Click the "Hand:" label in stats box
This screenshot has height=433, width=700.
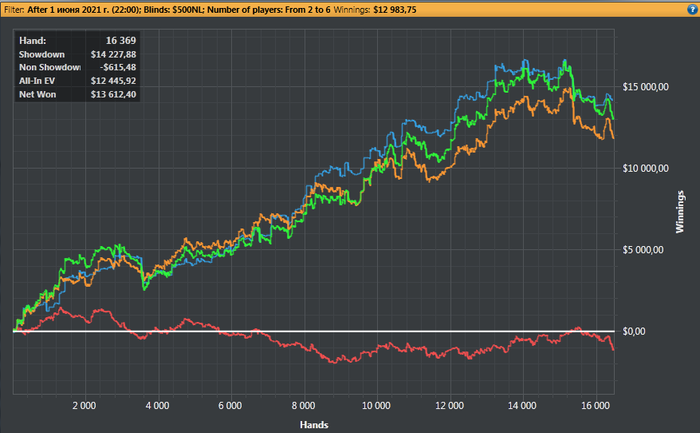pyautogui.click(x=33, y=41)
